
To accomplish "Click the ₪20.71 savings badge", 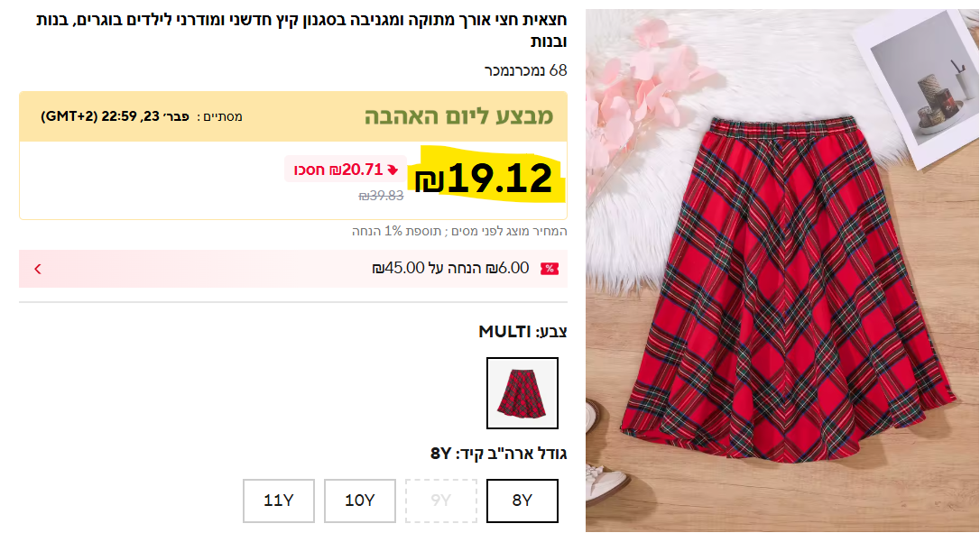I will pos(346,170).
